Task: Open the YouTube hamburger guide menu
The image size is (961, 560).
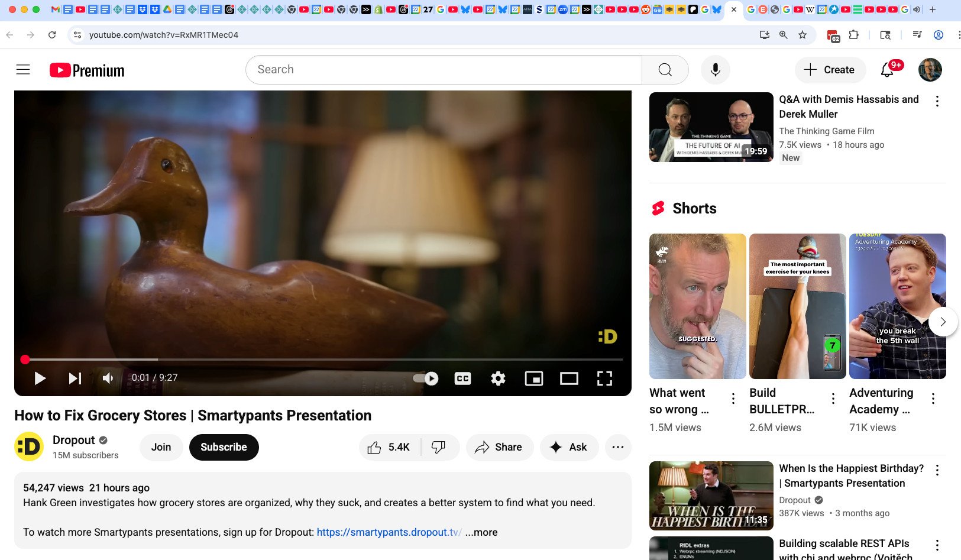Action: tap(23, 70)
